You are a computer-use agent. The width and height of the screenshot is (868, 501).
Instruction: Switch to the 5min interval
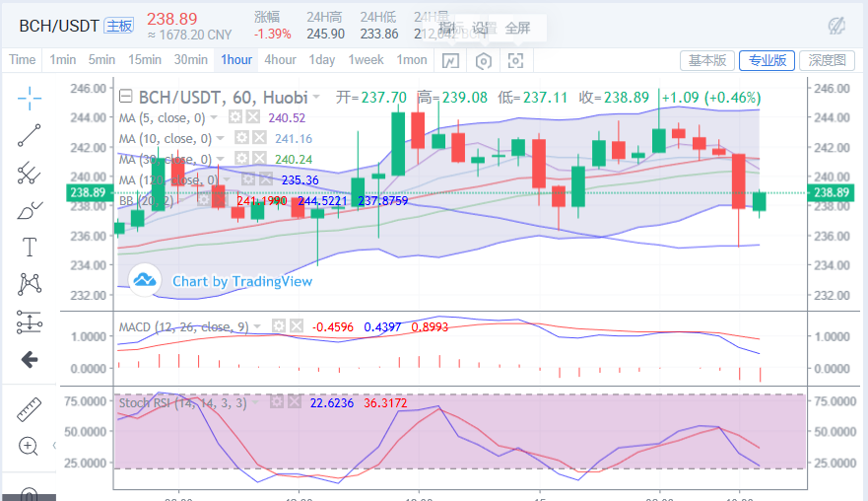tap(101, 60)
